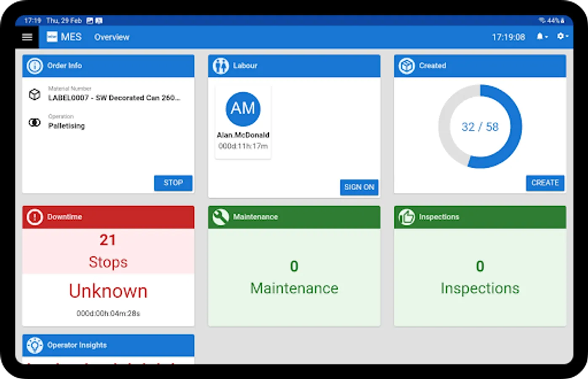Click the CREATE button

(x=545, y=183)
